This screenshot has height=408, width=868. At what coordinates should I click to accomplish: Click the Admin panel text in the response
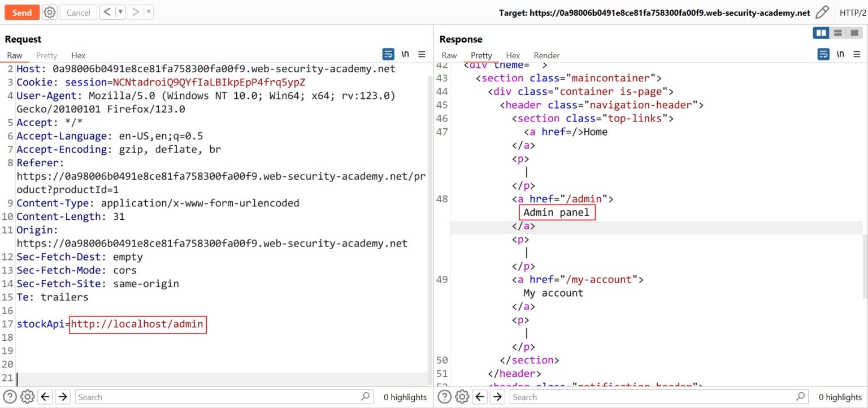pos(557,212)
